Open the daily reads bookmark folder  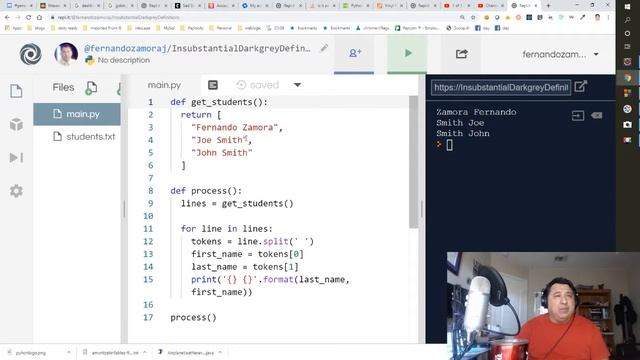pyautogui.click(x=63, y=28)
